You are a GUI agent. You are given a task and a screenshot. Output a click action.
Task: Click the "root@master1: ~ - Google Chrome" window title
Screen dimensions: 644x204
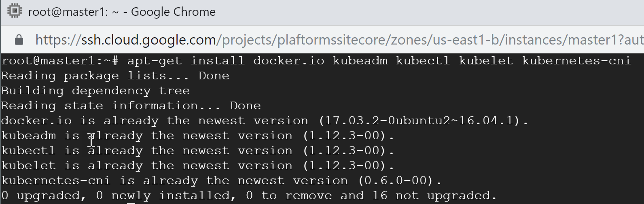(x=122, y=12)
